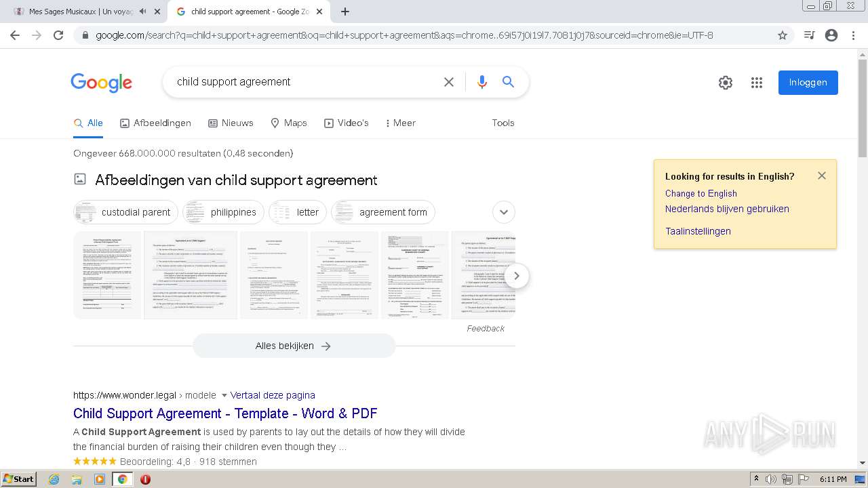
Task: Clear the search box text
Action: (x=449, y=82)
